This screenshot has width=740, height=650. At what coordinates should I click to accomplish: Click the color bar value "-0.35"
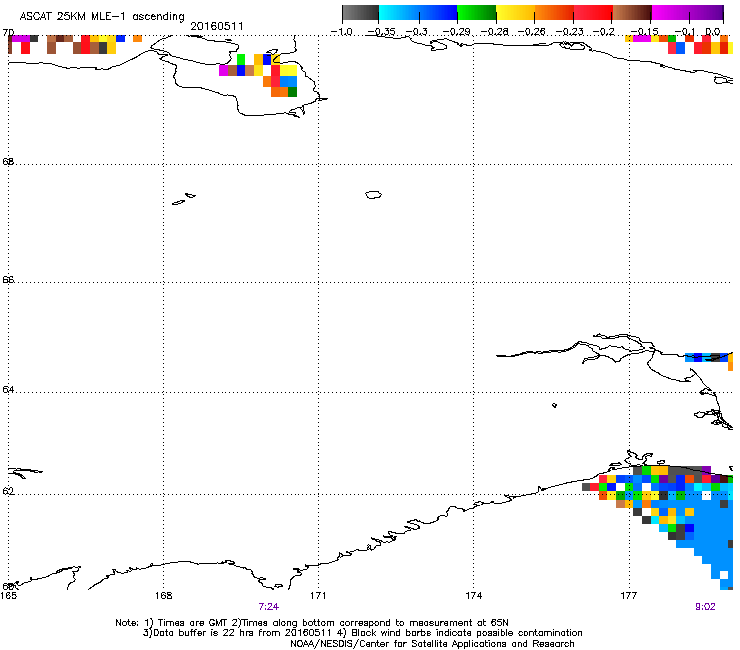tap(381, 32)
